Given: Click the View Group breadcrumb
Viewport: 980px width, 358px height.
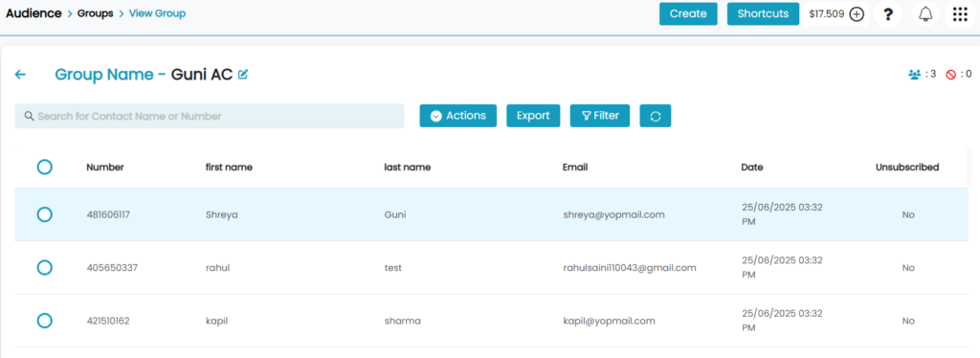Looking at the screenshot, I should click(x=157, y=13).
